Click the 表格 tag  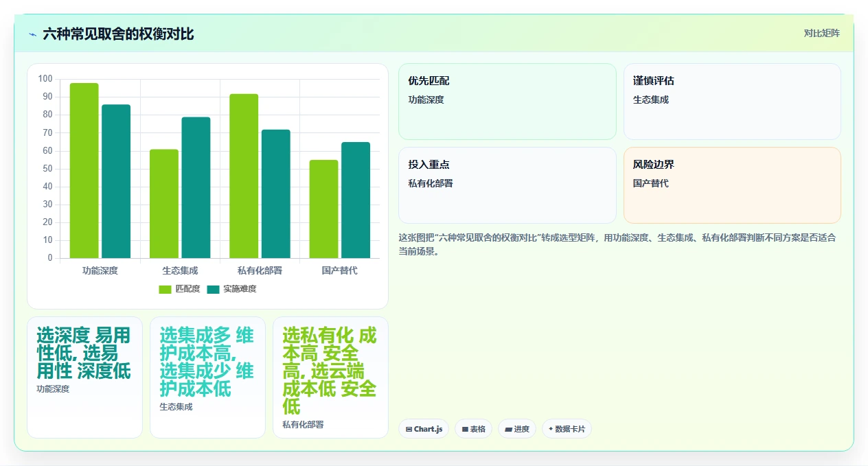point(474,429)
